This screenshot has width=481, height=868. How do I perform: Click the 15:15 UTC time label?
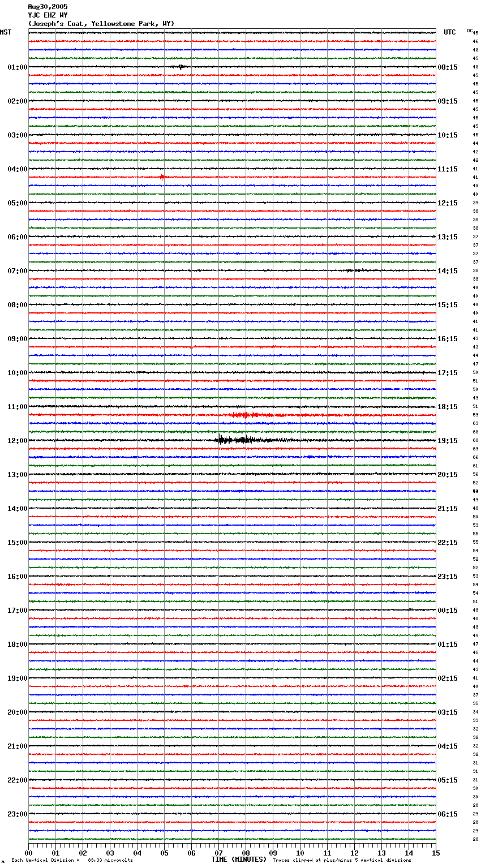pos(448,305)
